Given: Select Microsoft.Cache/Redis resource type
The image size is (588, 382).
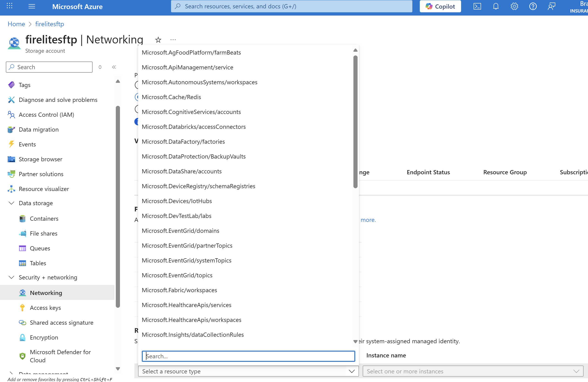Looking at the screenshot, I should [171, 97].
